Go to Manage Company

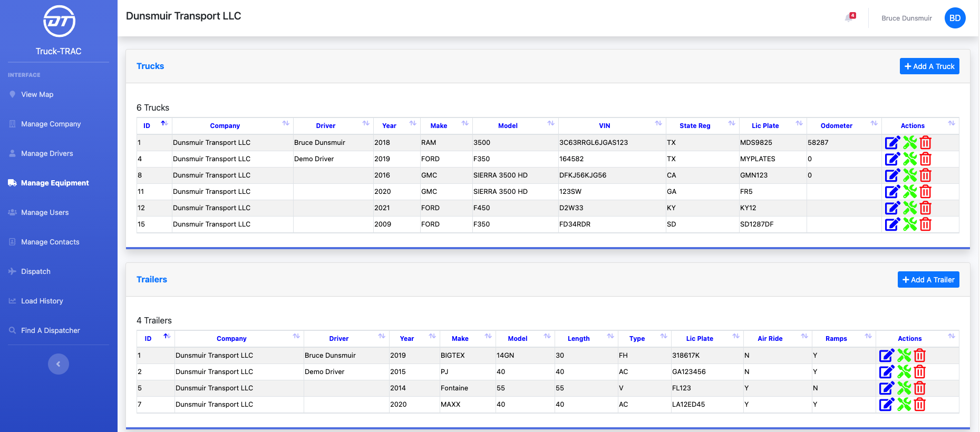(51, 124)
